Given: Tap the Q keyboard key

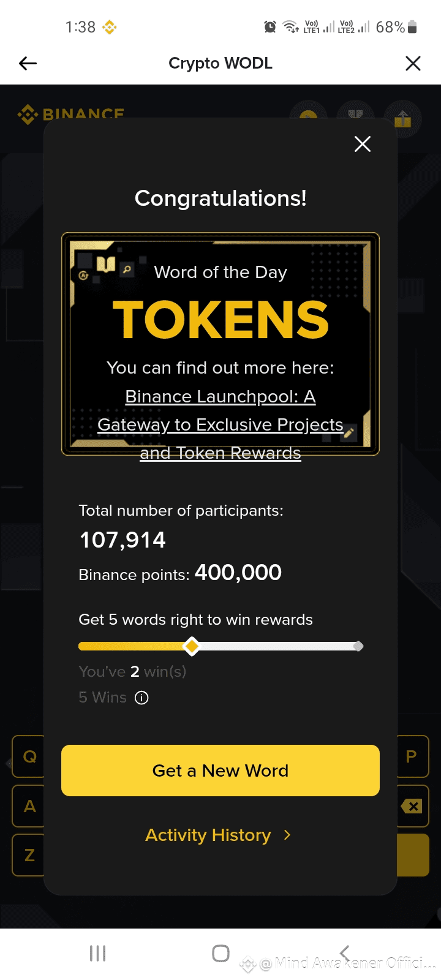Looking at the screenshot, I should pos(29,756).
